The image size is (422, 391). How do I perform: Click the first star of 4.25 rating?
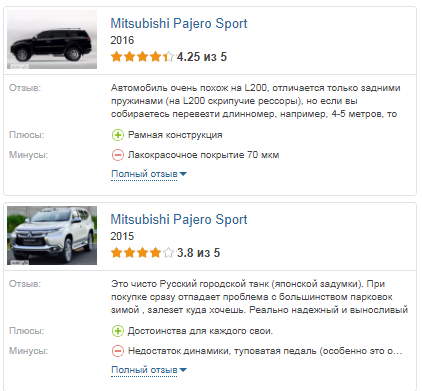[x=117, y=56]
